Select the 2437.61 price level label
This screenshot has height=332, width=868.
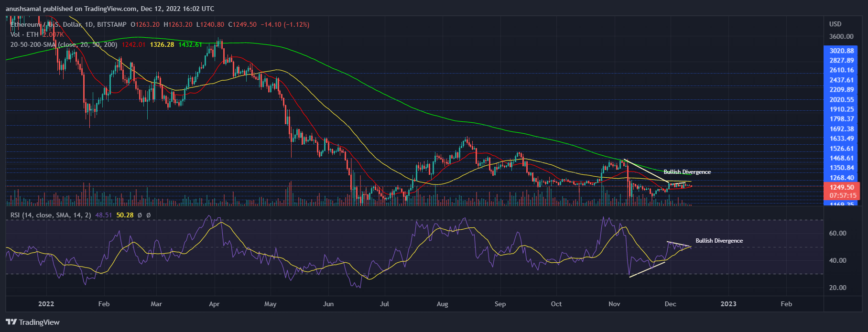(842, 80)
